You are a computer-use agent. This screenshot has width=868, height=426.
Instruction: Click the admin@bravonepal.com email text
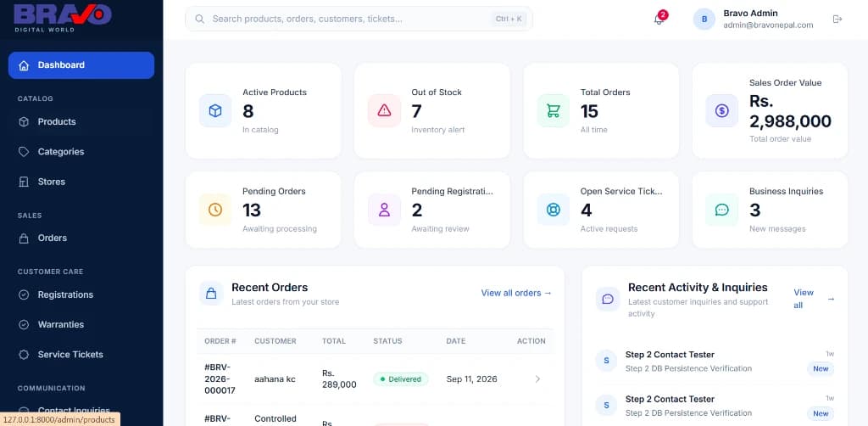(x=768, y=25)
